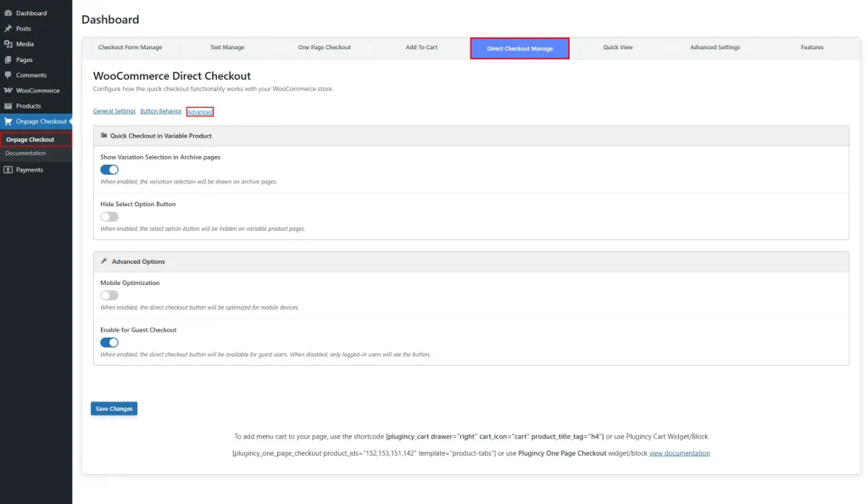Click the Quick Checkout in Variable Product header
The width and height of the screenshot is (868, 504).
click(x=471, y=136)
